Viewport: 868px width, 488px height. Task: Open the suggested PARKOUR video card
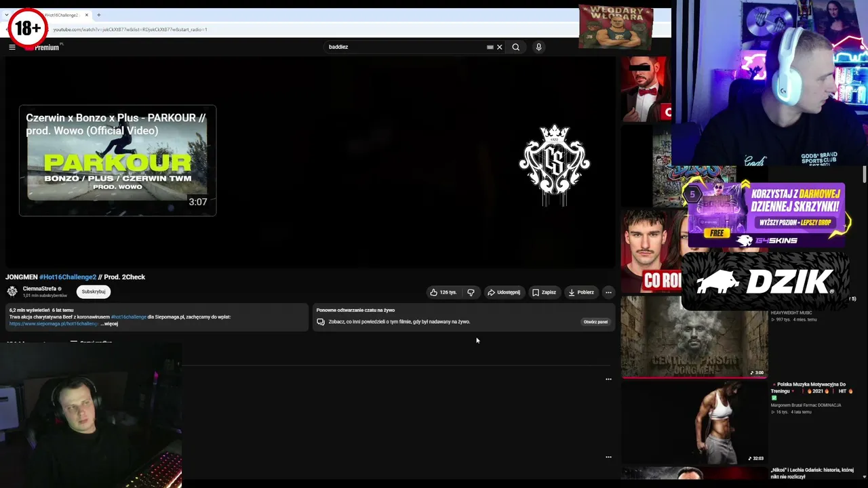pyautogui.click(x=117, y=161)
